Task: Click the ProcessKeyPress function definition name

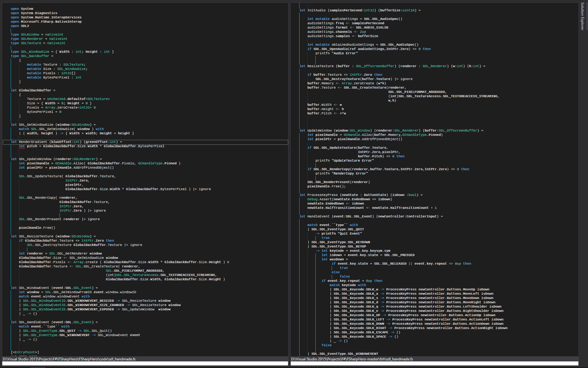Action: 322,195
